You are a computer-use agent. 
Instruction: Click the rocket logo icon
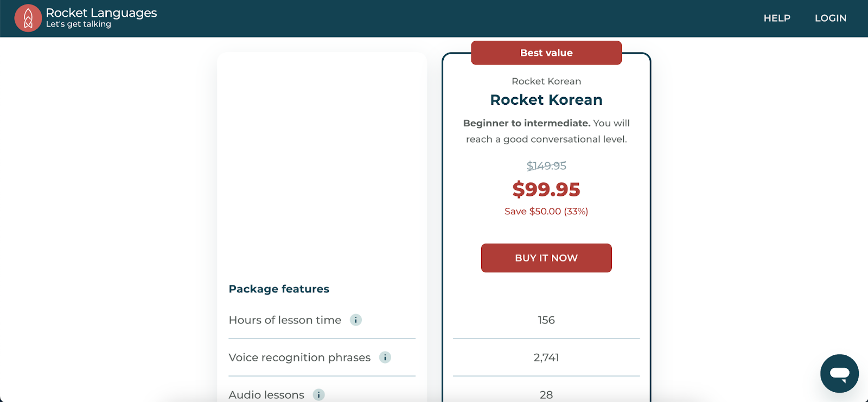pos(28,18)
